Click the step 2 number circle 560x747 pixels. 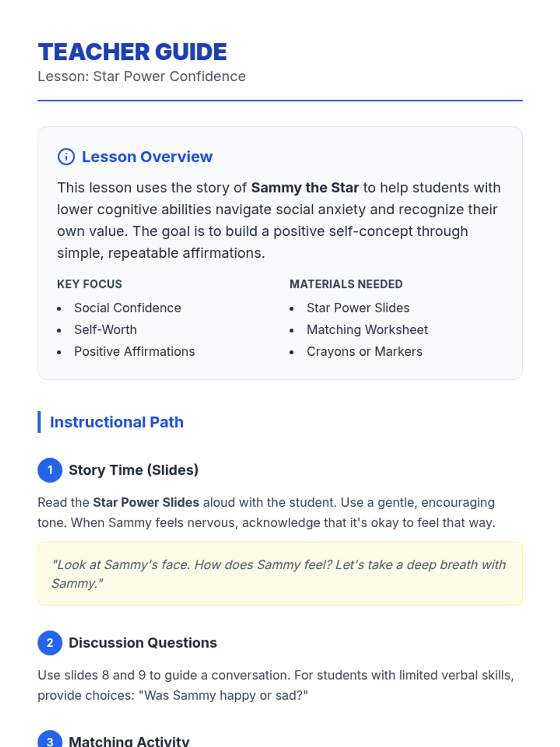point(50,643)
